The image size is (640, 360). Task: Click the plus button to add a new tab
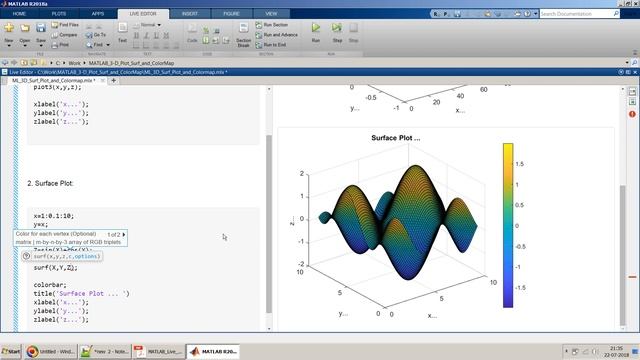tap(113, 80)
